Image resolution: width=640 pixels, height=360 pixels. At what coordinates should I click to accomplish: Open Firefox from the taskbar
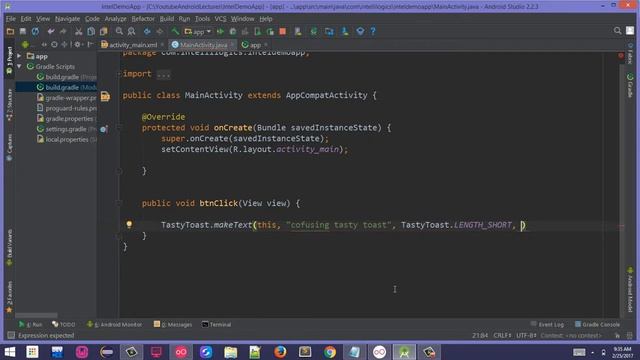tap(280, 352)
